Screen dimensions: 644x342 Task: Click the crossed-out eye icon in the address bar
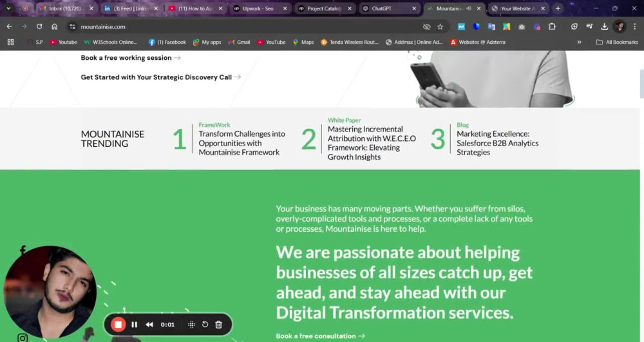pyautogui.click(x=427, y=26)
